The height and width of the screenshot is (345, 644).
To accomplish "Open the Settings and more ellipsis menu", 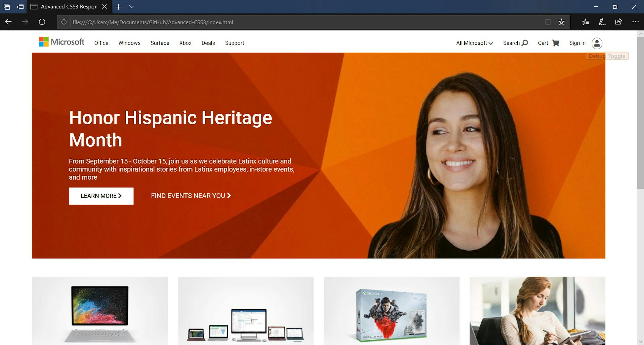I will (635, 22).
